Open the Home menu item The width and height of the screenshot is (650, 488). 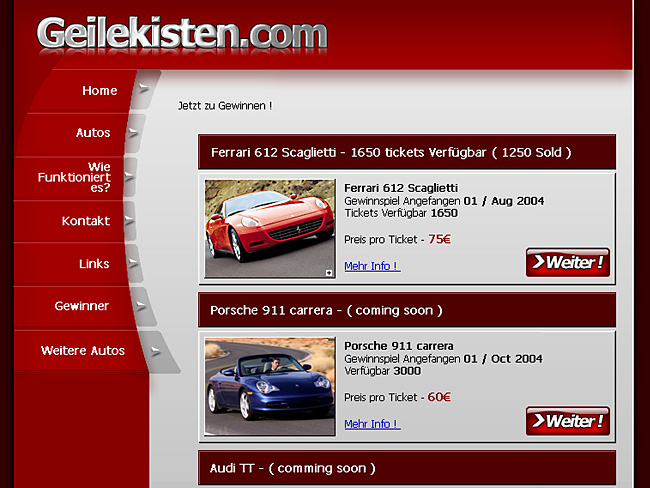[99, 91]
